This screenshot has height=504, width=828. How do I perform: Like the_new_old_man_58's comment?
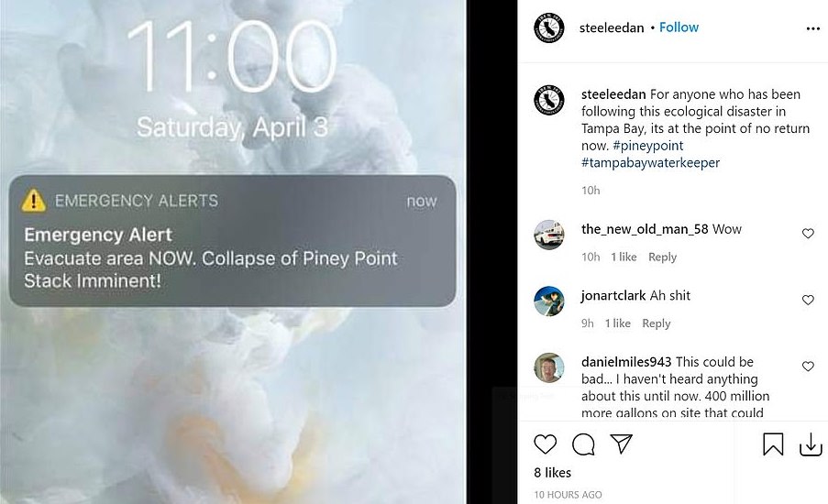pos(808,234)
